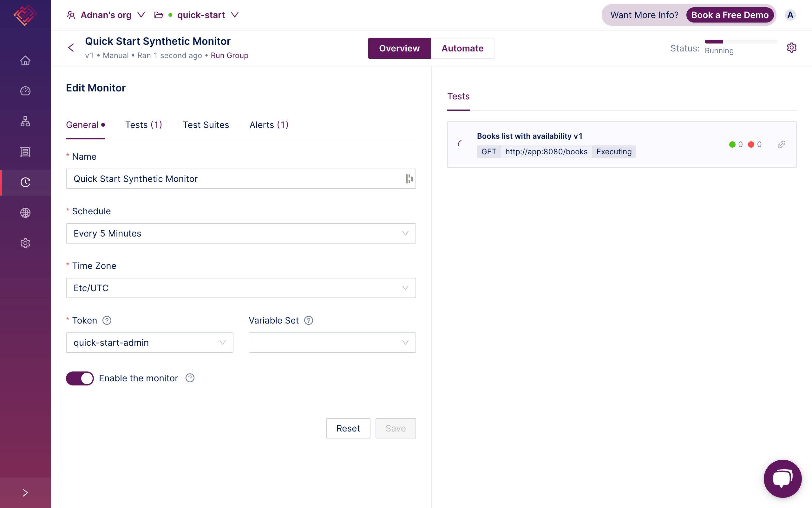Click the environment folder icon
812x508 pixels.
158,15
